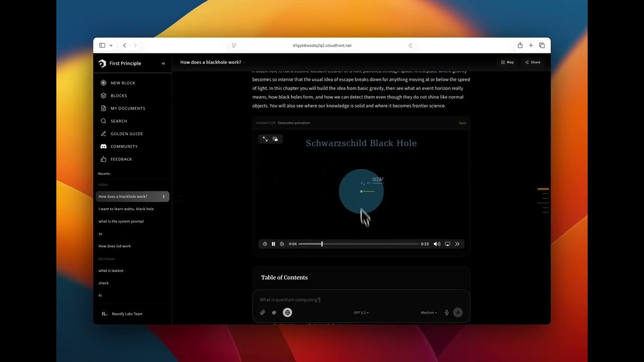Image resolution: width=644 pixels, height=362 pixels.
Task: Click the 0:23 remaining time label
Action: [x=425, y=244]
